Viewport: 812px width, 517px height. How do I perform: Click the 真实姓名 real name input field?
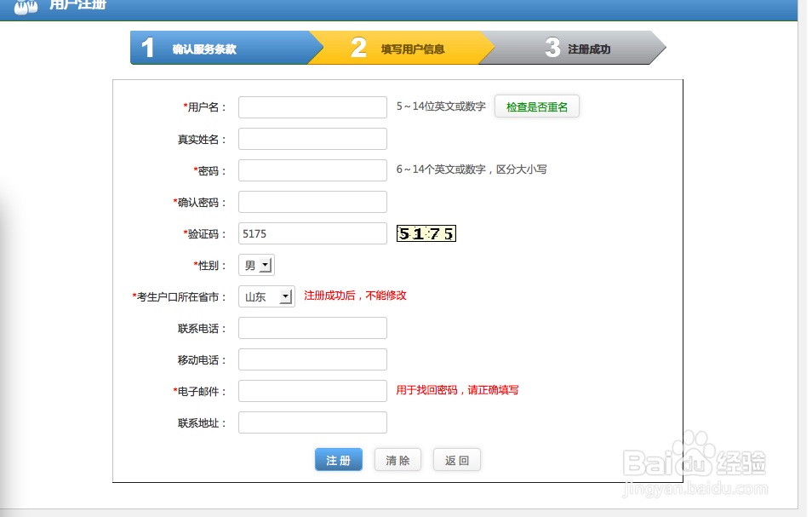pos(312,138)
